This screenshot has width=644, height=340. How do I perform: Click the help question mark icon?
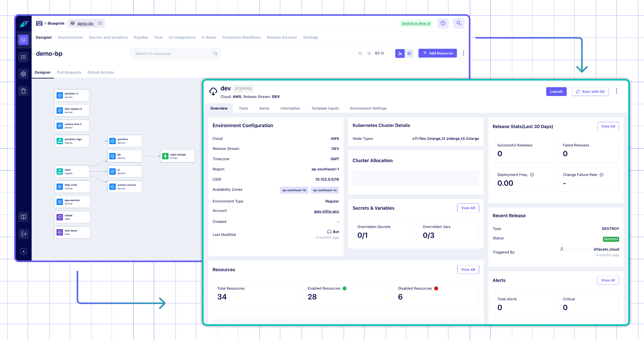coord(443,23)
